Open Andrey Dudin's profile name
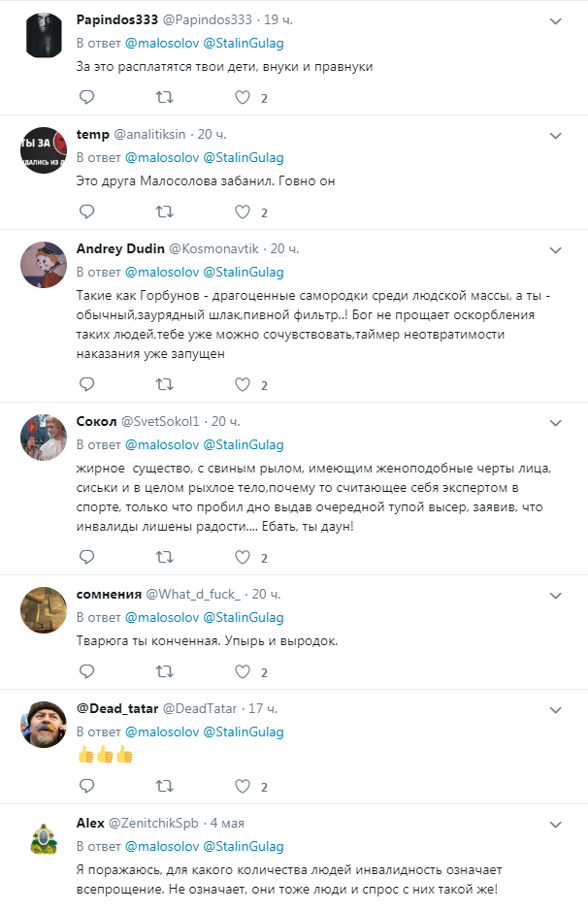 click(x=120, y=248)
